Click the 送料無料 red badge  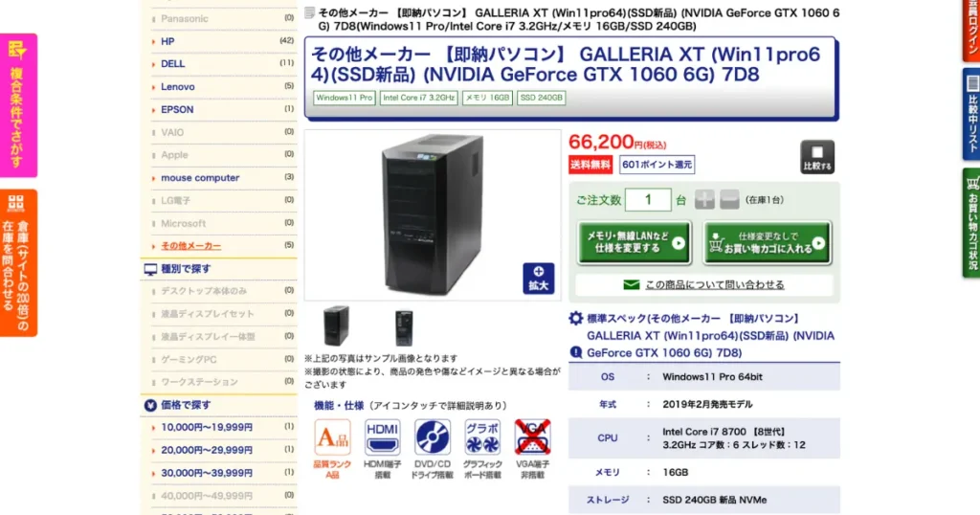pyautogui.click(x=590, y=165)
